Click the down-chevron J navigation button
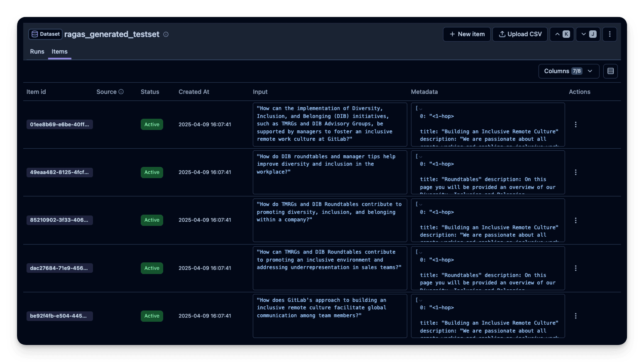The width and height of the screenshot is (644, 362). [588, 34]
